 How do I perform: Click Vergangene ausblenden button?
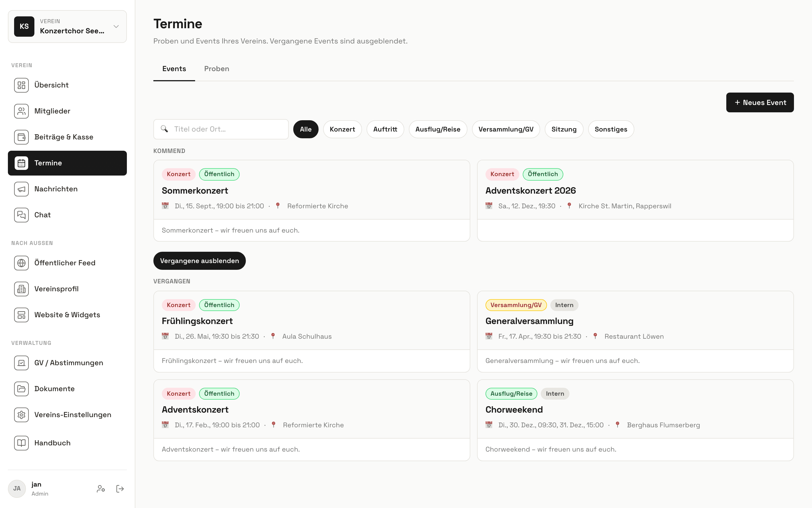[199, 261]
